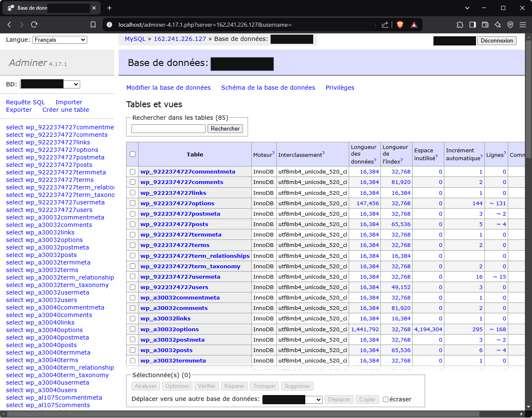532x418 pixels.
Task: Open the Exporter menu link
Action: click(x=19, y=110)
